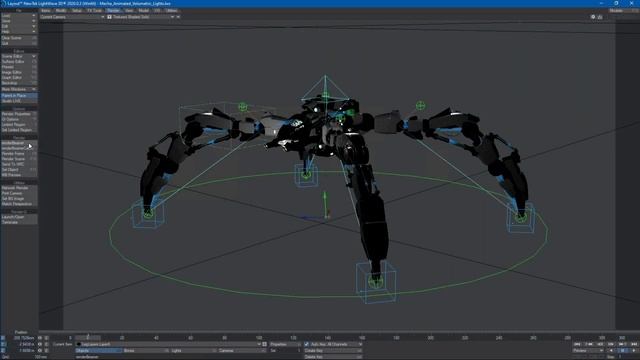Screen dimensions: 640x360
Task: Open the Save dropdown menu
Action: coord(19,21)
